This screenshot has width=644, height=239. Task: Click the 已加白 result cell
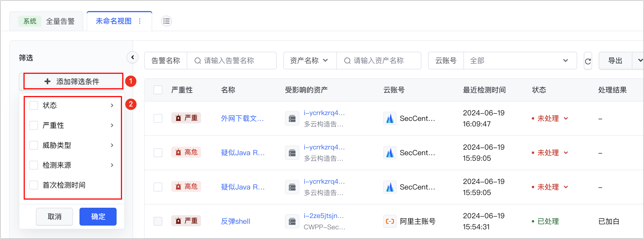pos(609,221)
